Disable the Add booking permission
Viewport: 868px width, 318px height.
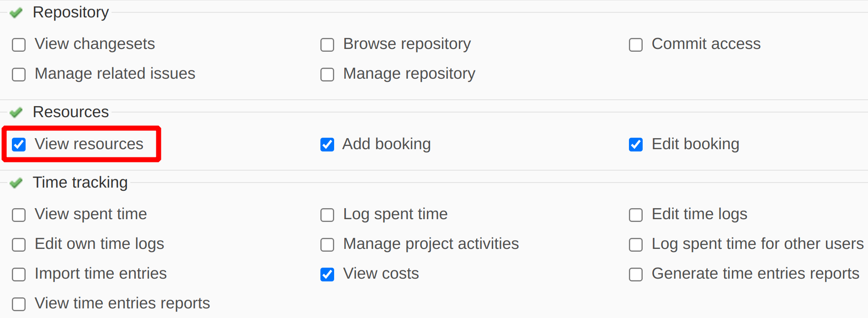(327, 145)
